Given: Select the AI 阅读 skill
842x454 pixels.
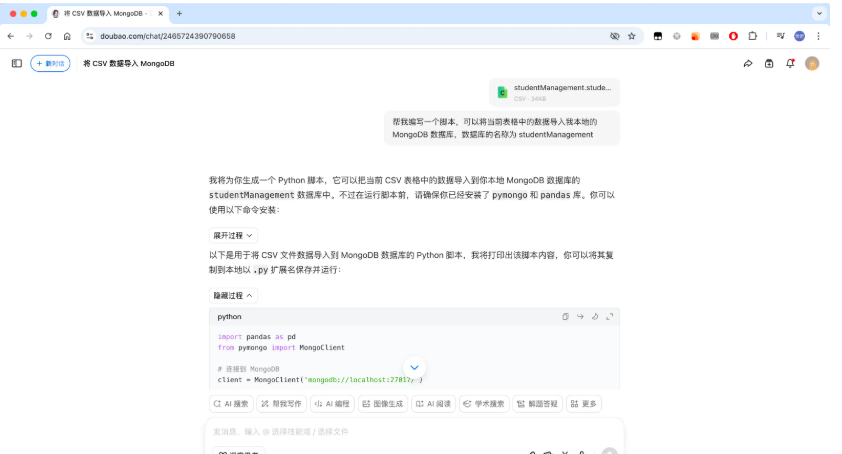Looking at the screenshot, I should (x=433, y=403).
